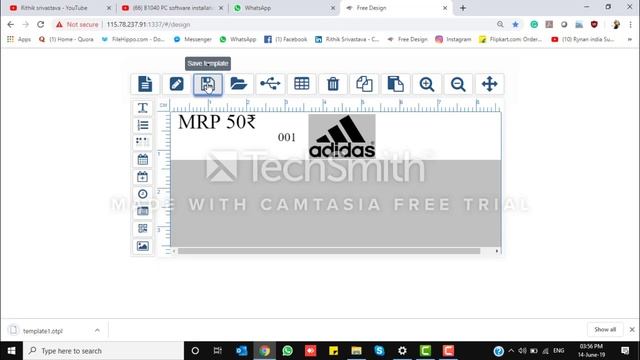Go back in the browser
The height and width of the screenshot is (360, 640).
point(11,24)
